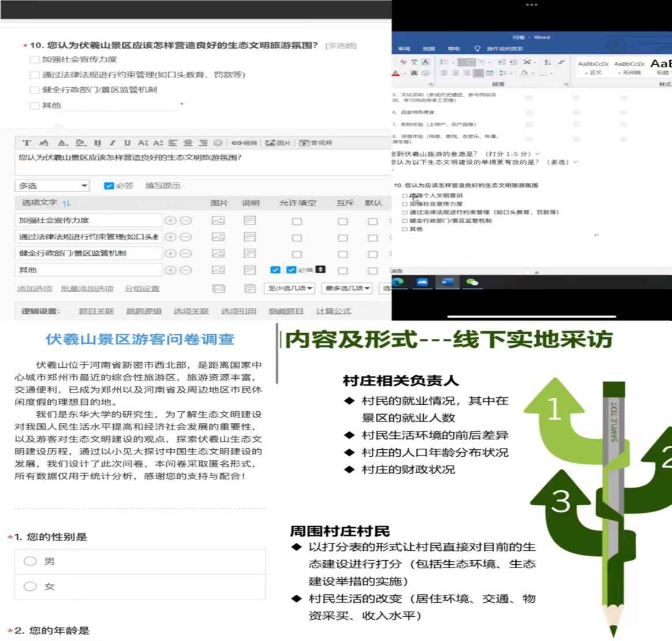Click the sort icon beside 选项文字

tap(66, 203)
